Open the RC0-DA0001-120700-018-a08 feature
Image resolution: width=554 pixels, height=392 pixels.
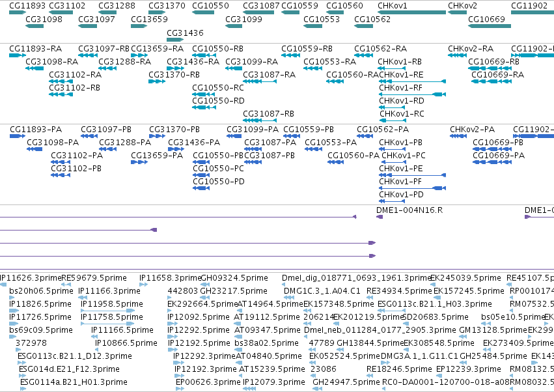pos(445,382)
